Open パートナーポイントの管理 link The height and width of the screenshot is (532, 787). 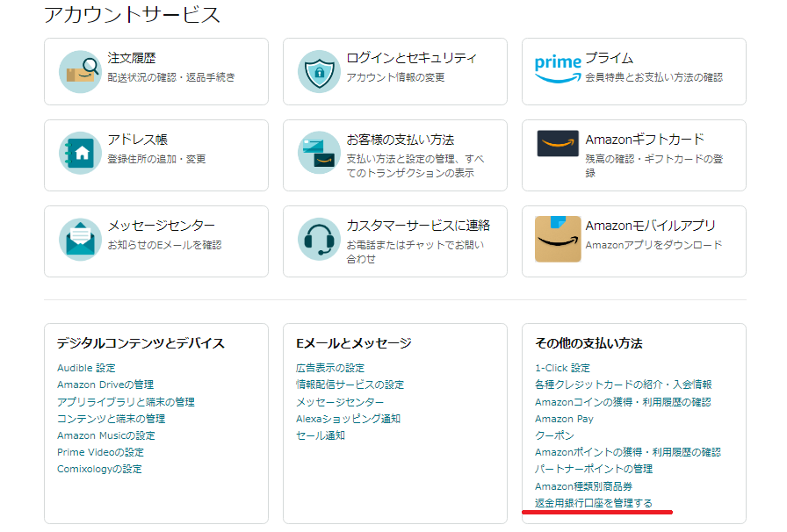(x=594, y=469)
